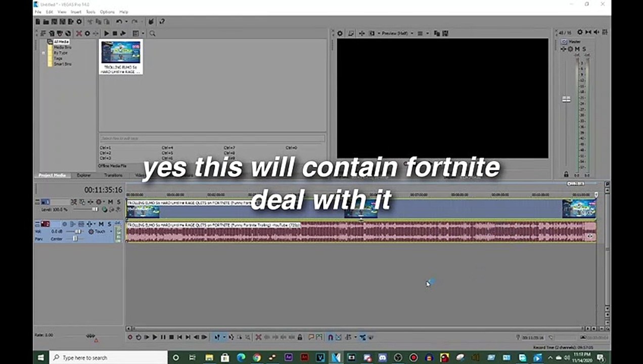Open a project with the folder icon
643x364 pixels.
(x=46, y=22)
